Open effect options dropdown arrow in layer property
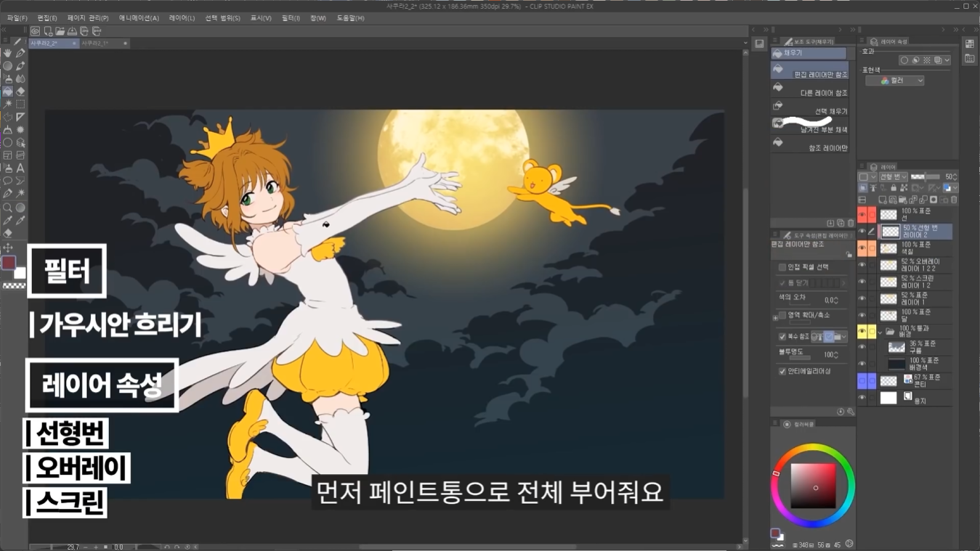This screenshot has width=980, height=551. pos(947,60)
